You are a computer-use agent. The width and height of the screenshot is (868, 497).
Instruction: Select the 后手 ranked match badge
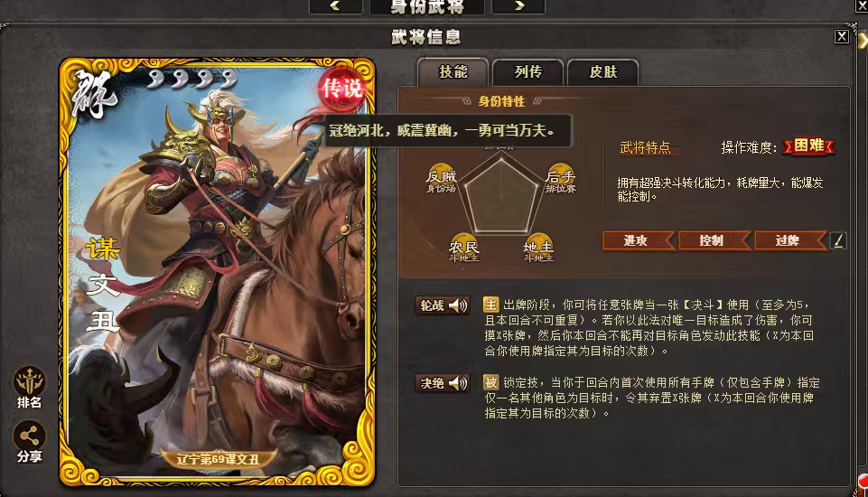coord(560,178)
